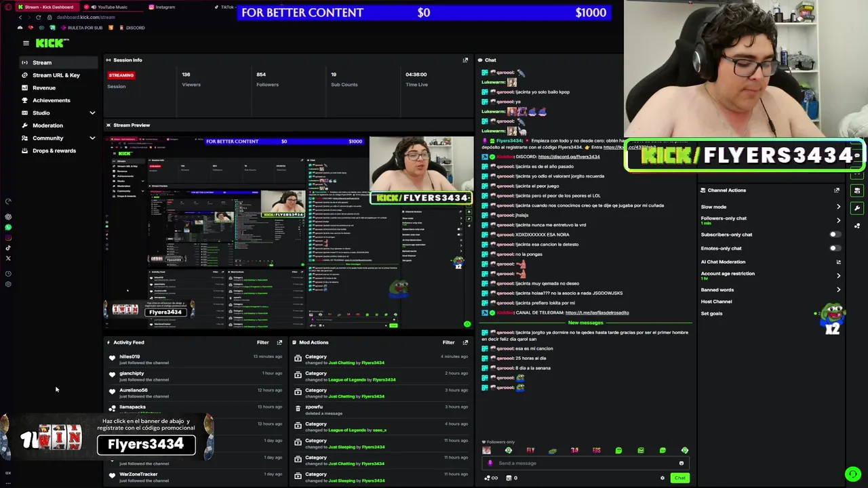Open the shop icon showing 0 below chat
This screenshot has height=488, width=868.
pos(512,478)
